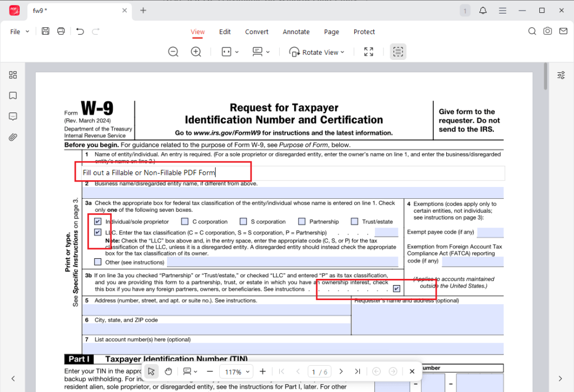
Task: Open search with the magnifier icon
Action: (532, 31)
